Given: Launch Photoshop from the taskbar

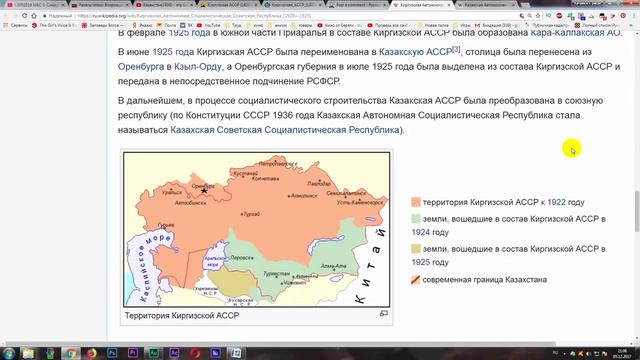Looking at the screenshot, I should click(112, 353).
